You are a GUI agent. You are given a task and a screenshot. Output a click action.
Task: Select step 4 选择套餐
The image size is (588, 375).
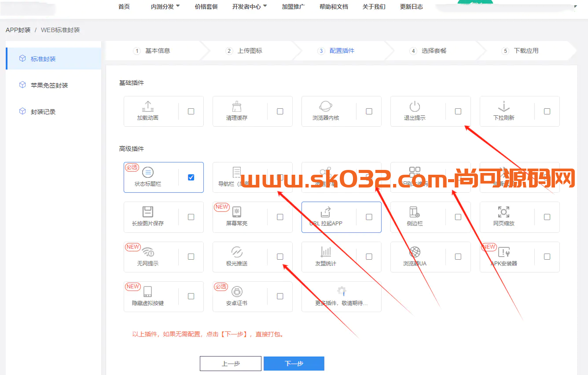click(x=428, y=51)
